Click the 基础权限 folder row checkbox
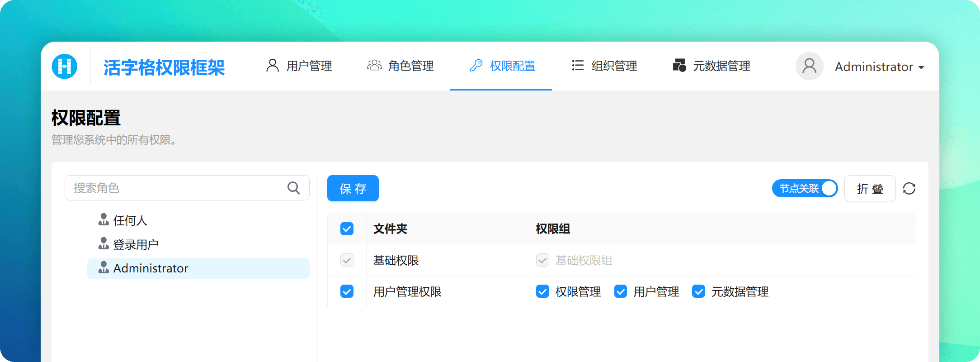Screen dimensions: 980x362 347,260
